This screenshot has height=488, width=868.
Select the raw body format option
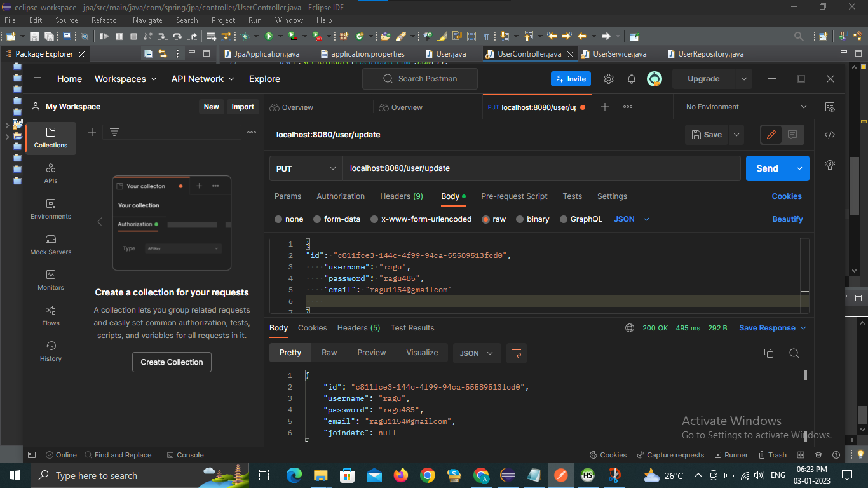pyautogui.click(x=494, y=219)
